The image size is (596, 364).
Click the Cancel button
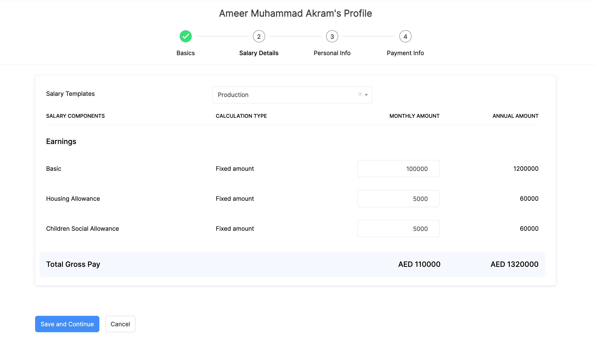pos(120,324)
